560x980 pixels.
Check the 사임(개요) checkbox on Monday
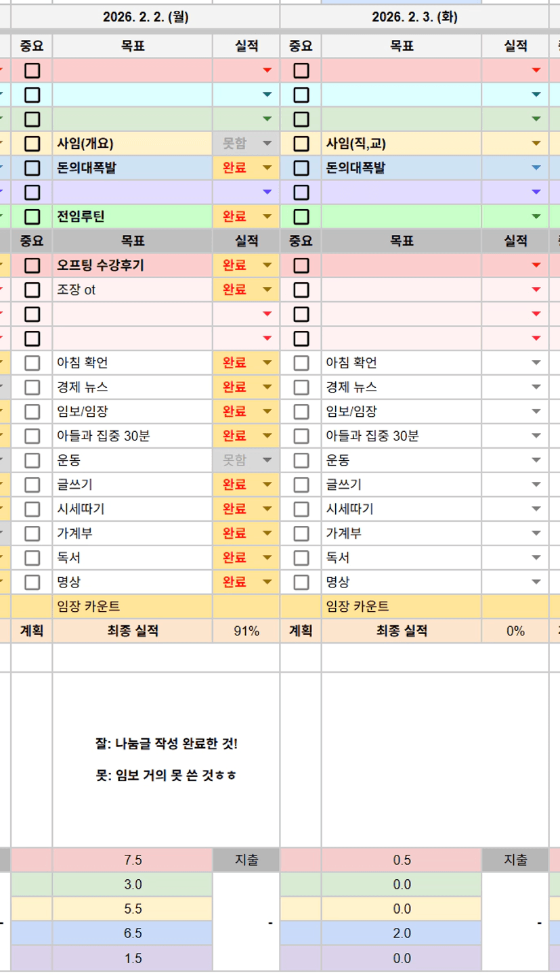32,143
